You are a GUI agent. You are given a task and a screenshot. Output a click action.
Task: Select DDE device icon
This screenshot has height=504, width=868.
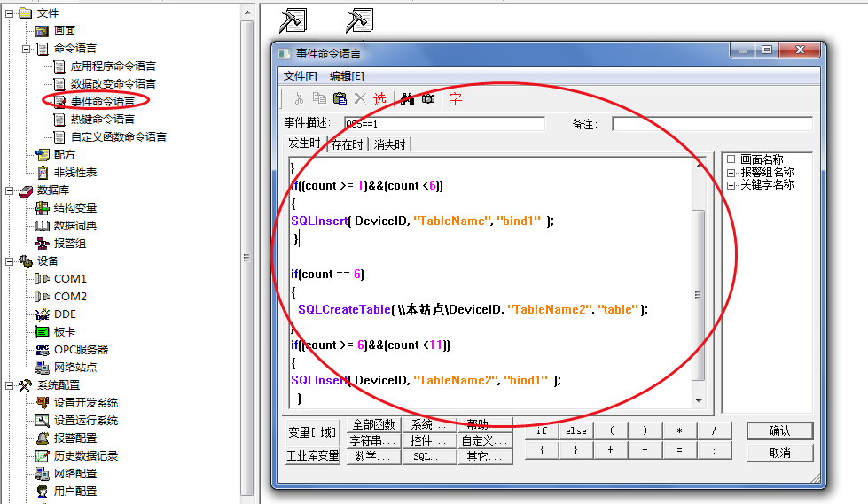coord(42,314)
